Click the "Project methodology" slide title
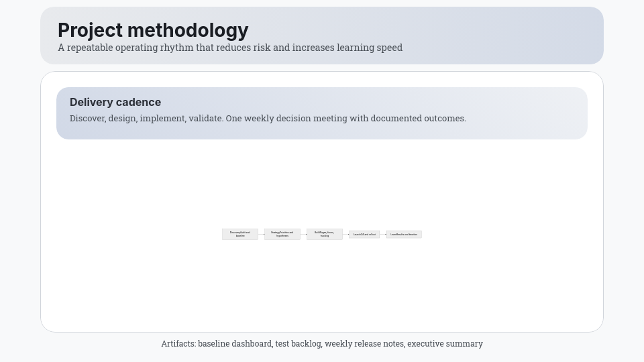Viewport: 644px width, 362px height. (153, 30)
